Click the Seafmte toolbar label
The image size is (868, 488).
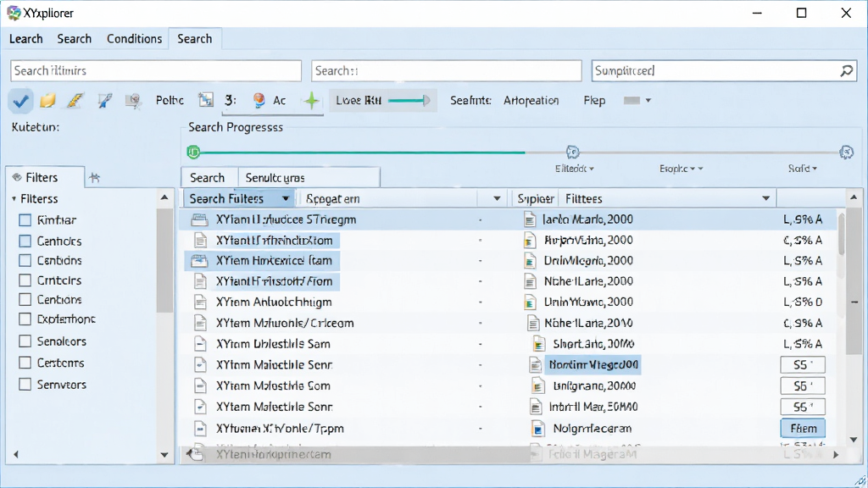click(470, 101)
